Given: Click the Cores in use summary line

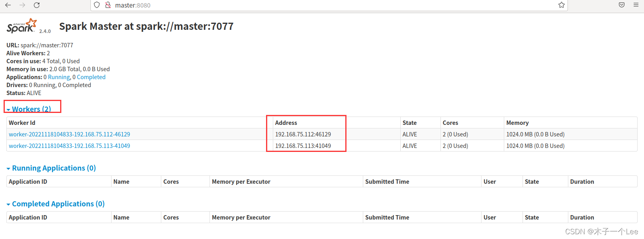Looking at the screenshot, I should click(x=43, y=61).
